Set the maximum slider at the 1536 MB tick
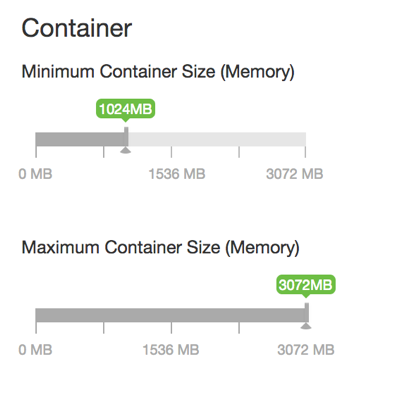This screenshot has width=393, height=412. [x=171, y=315]
